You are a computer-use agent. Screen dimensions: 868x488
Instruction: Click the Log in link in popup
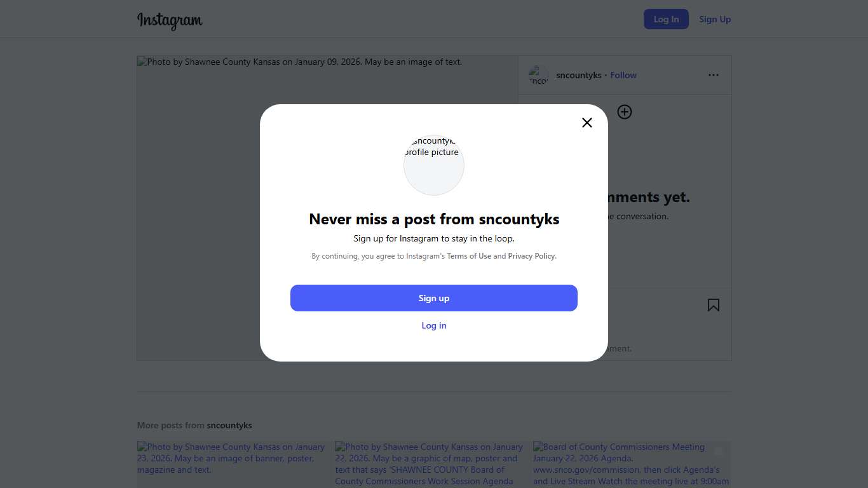tap(434, 325)
